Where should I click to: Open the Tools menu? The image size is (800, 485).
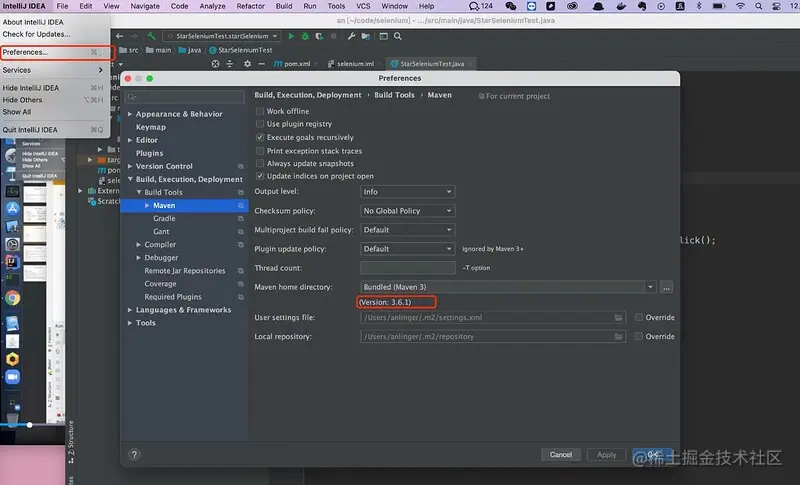[x=336, y=6]
